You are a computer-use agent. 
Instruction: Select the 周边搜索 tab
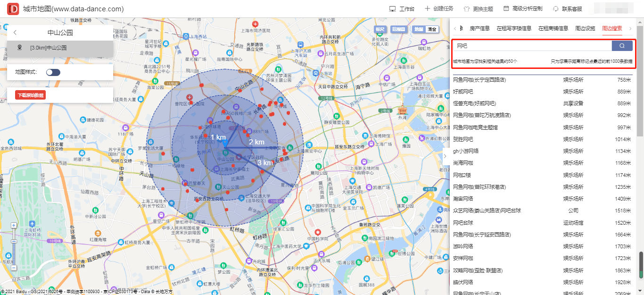612,29
